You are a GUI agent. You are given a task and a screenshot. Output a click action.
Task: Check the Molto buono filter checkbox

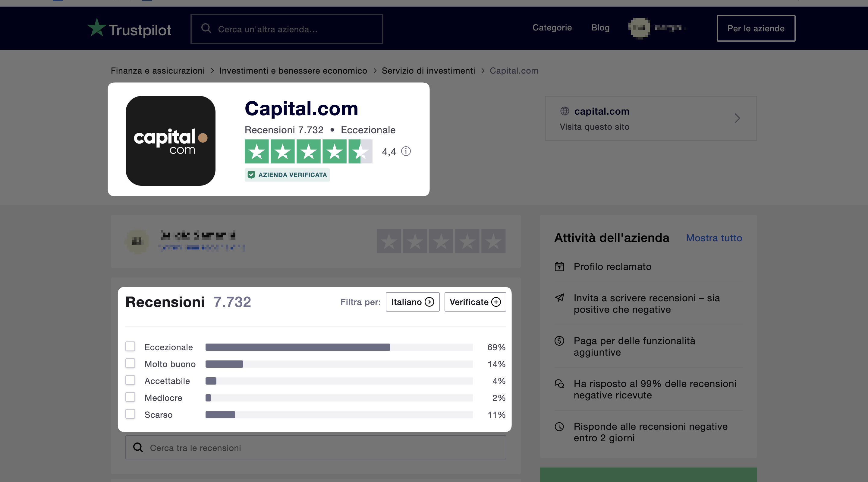130,363
